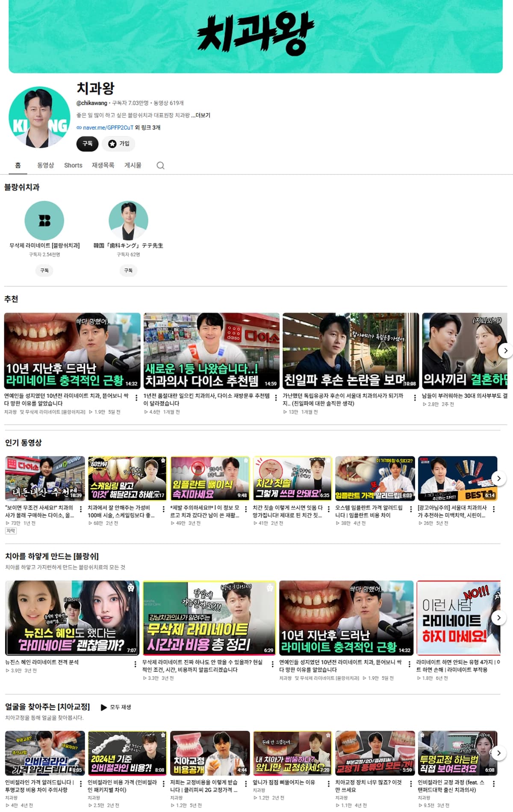Image resolution: width=513 pixels, height=812 pixels.
Task: Open the 韓国「歯科キング」 channel avatar
Action: click(128, 220)
